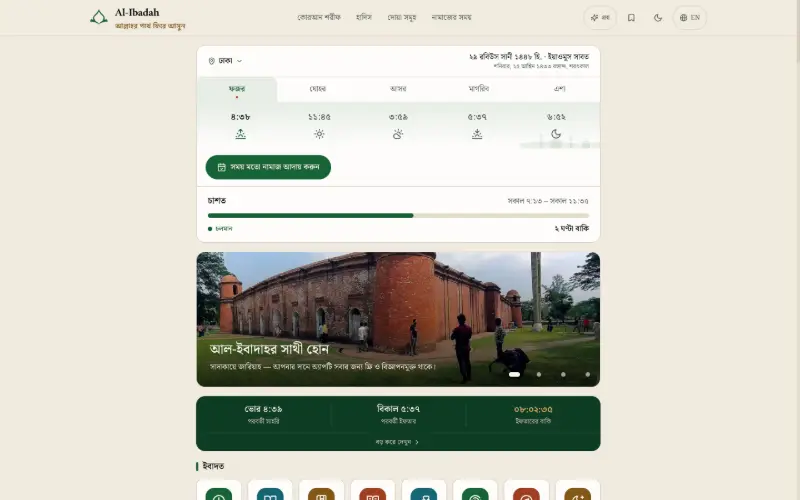Toggle dark mode with the moon icon
Viewport: 800px width, 500px height.
(658, 18)
